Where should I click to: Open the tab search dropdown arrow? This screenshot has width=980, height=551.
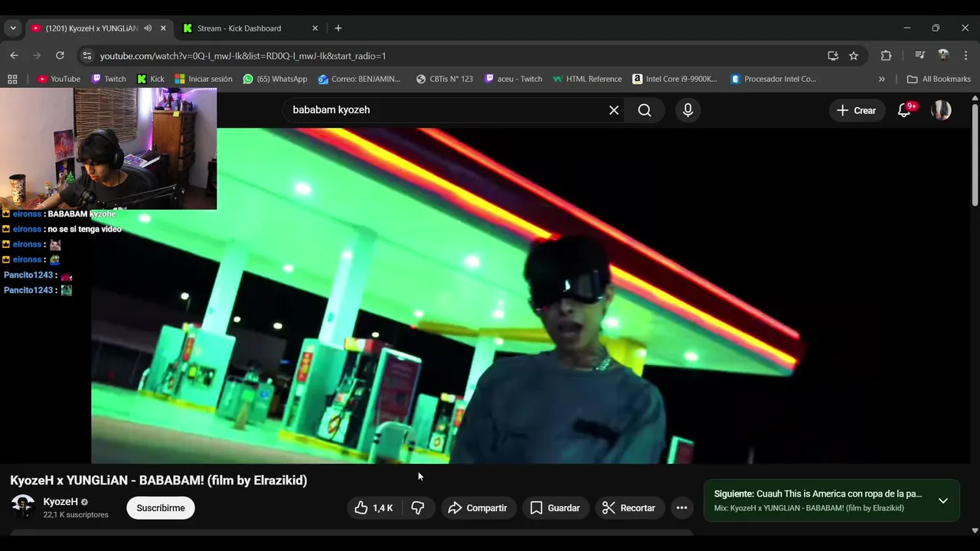pyautogui.click(x=13, y=28)
